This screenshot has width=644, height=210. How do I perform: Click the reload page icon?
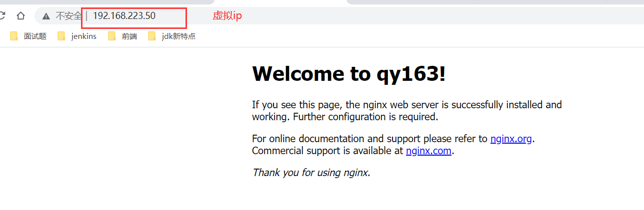(2, 15)
